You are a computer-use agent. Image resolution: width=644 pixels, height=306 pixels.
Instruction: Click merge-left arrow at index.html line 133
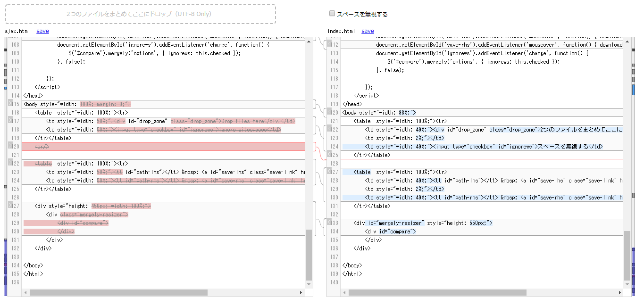330,223
